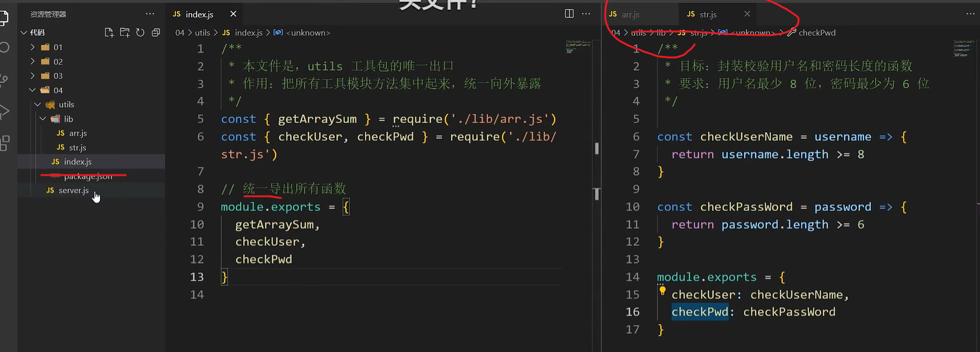Expand the 01 folder
This screenshot has height=352, width=980.
pyautogui.click(x=58, y=47)
